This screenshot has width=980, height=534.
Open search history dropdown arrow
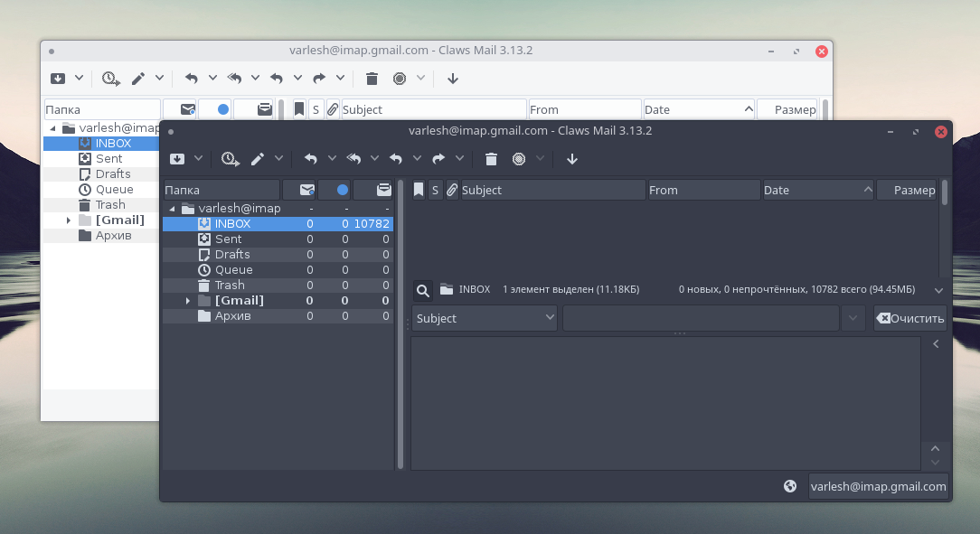tap(853, 319)
